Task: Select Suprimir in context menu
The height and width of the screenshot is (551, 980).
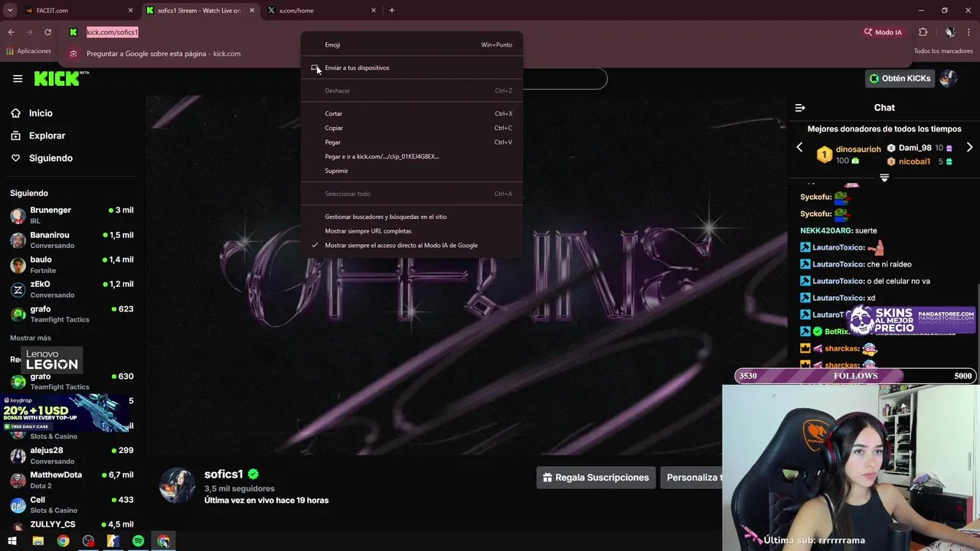Action: coord(412,171)
